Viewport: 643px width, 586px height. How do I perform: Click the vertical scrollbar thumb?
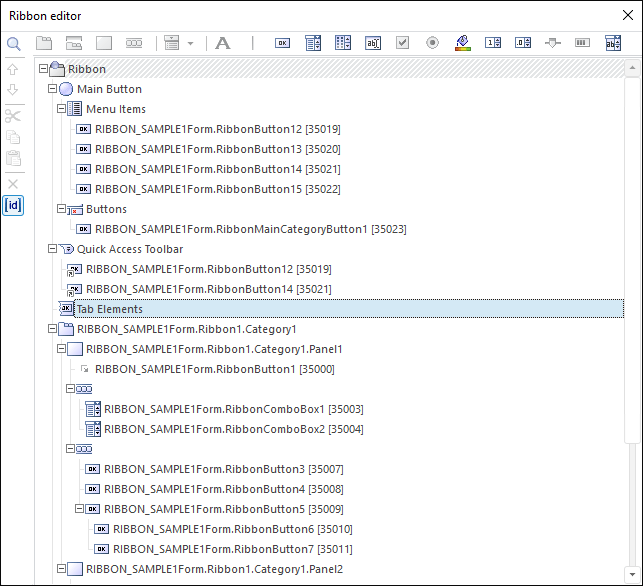click(632, 260)
